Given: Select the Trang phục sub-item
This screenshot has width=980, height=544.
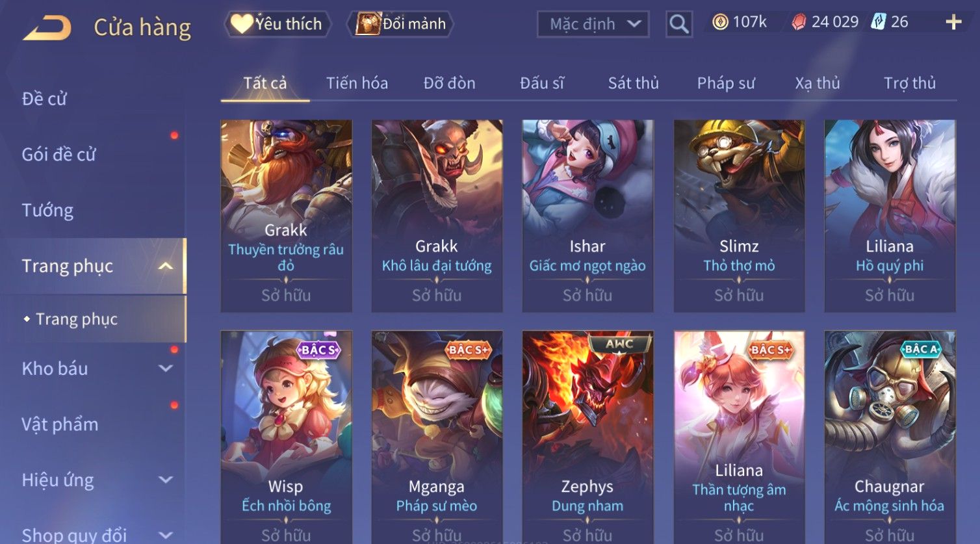Looking at the screenshot, I should [x=77, y=319].
